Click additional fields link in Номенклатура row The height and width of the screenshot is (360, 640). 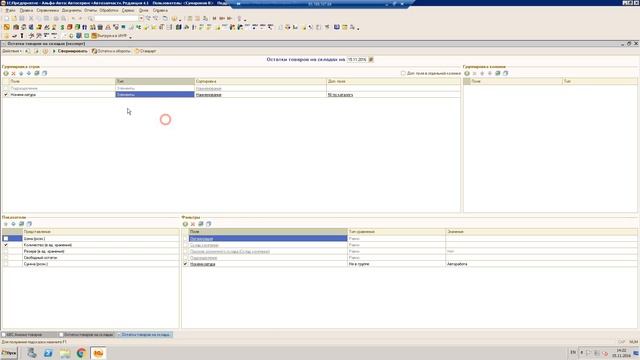(x=340, y=95)
